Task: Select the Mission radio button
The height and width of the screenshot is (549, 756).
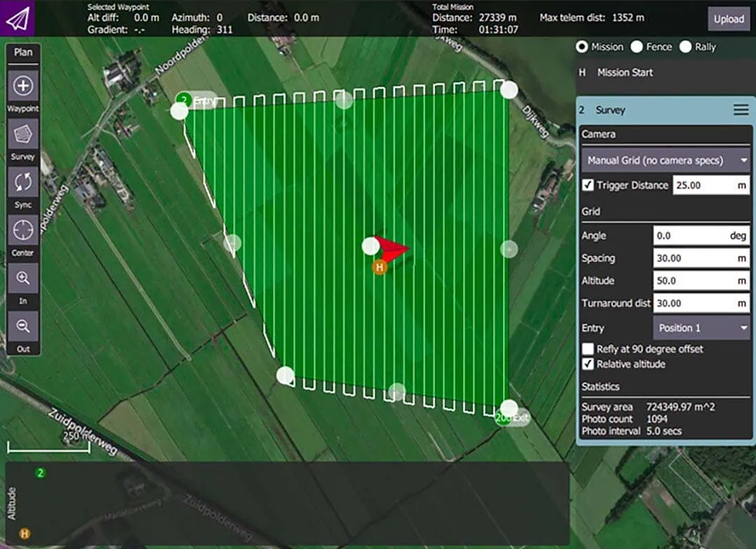Action: coord(582,47)
